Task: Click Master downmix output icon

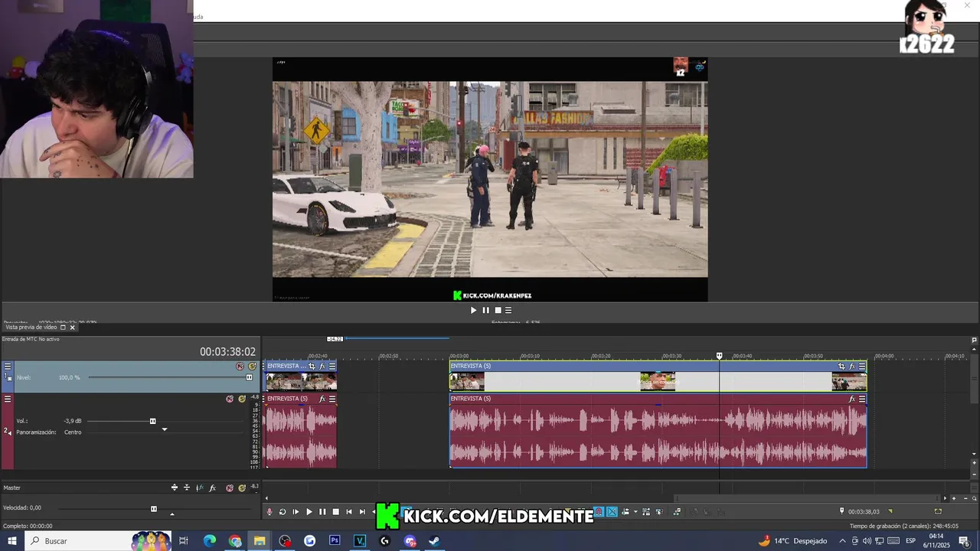Action: click(175, 487)
